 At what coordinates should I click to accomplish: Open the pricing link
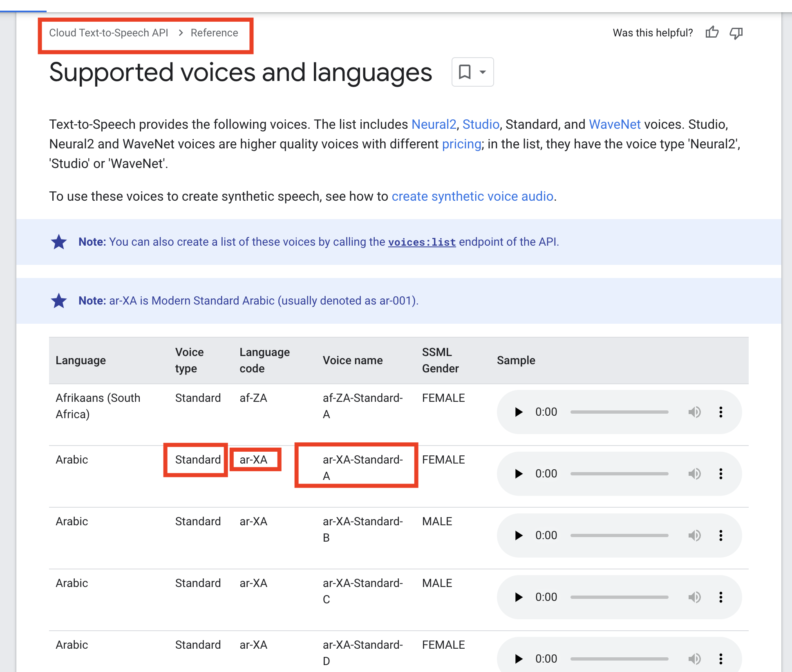tap(461, 144)
